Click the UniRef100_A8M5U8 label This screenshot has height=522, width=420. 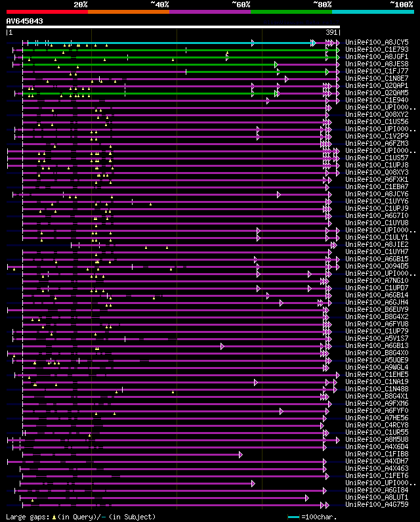tap(377, 439)
